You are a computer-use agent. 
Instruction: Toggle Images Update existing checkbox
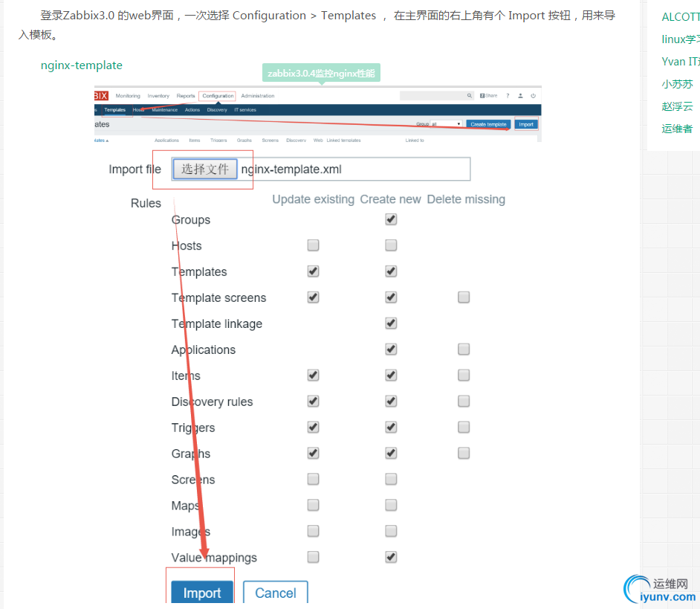coord(314,531)
